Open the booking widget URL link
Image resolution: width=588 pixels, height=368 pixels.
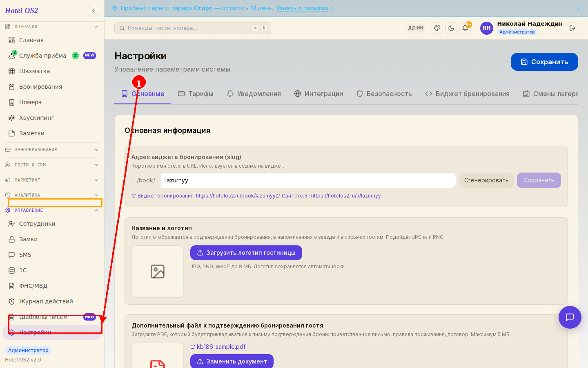tap(203, 196)
